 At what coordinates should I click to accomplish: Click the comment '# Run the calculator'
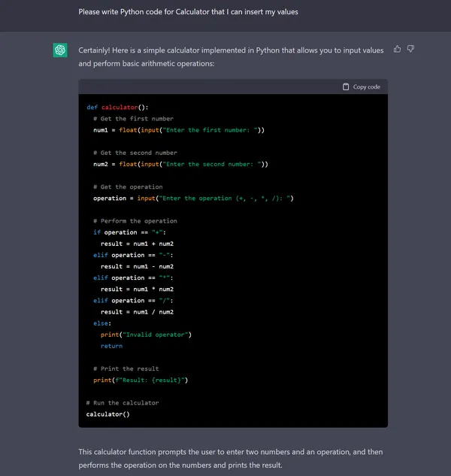[123, 403]
